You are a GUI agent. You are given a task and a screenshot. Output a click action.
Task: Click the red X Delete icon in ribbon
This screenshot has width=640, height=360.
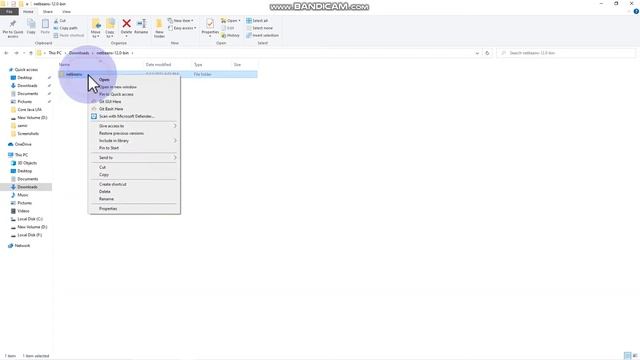(x=127, y=24)
